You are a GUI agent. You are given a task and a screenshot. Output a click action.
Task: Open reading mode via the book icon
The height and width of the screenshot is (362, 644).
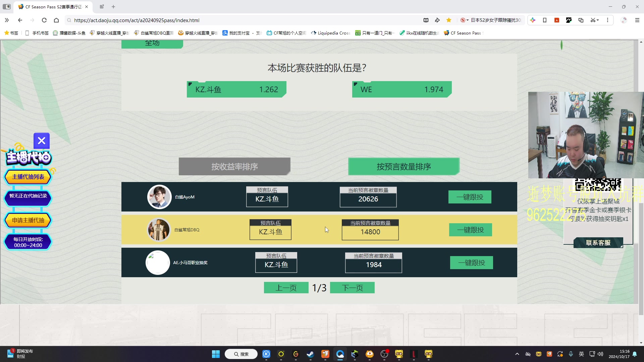426,20
